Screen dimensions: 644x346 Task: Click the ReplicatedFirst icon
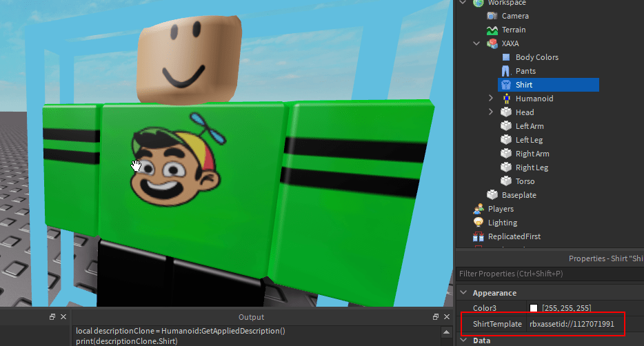(x=479, y=236)
